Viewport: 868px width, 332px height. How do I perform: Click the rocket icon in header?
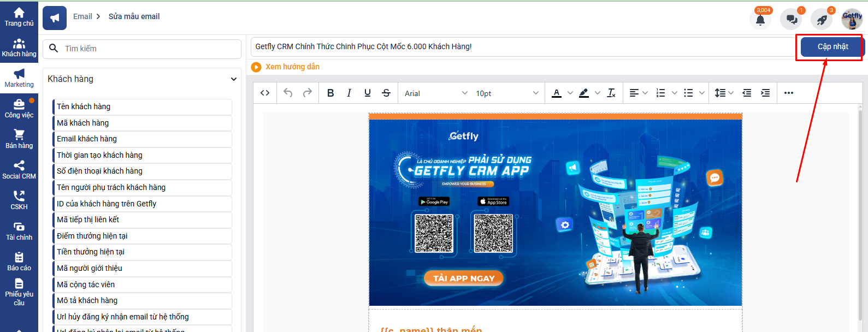tap(822, 20)
